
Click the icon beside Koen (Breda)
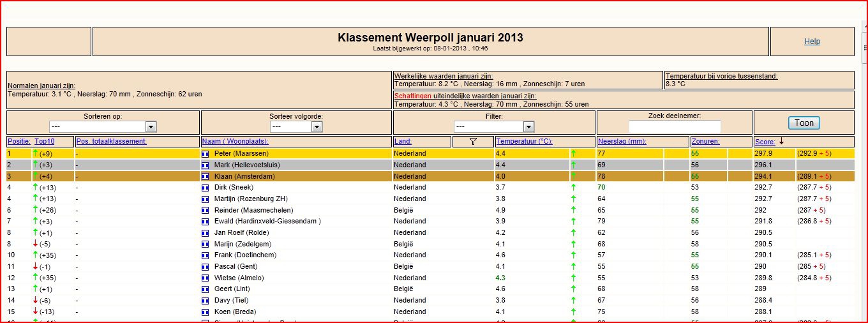click(206, 312)
